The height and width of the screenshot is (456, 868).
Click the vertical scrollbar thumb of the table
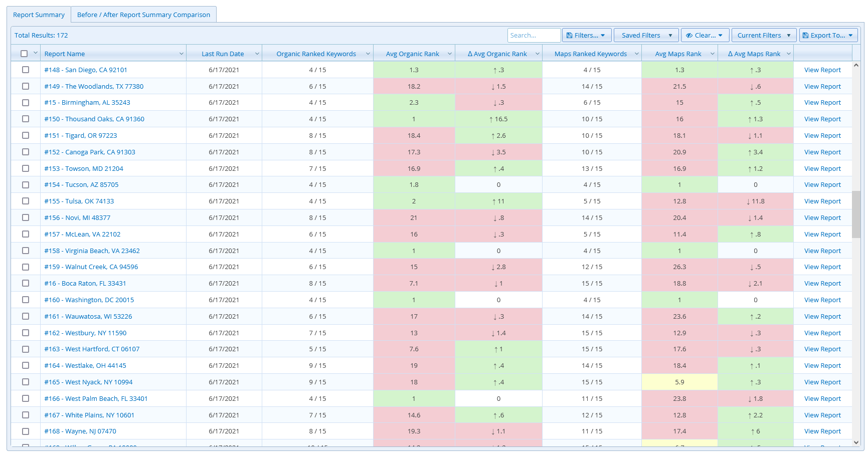tap(856, 214)
